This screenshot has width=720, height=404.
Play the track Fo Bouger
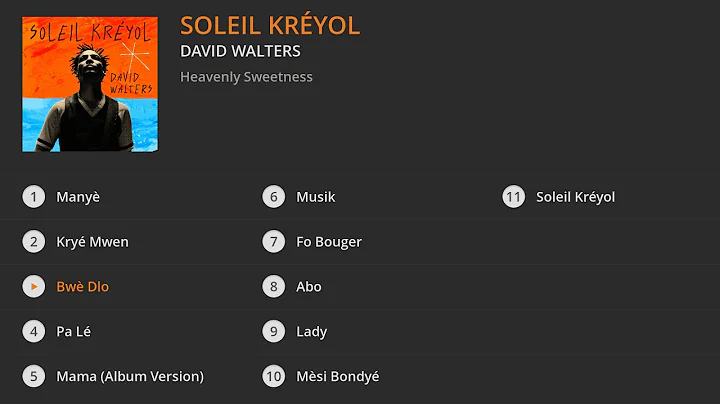click(329, 242)
